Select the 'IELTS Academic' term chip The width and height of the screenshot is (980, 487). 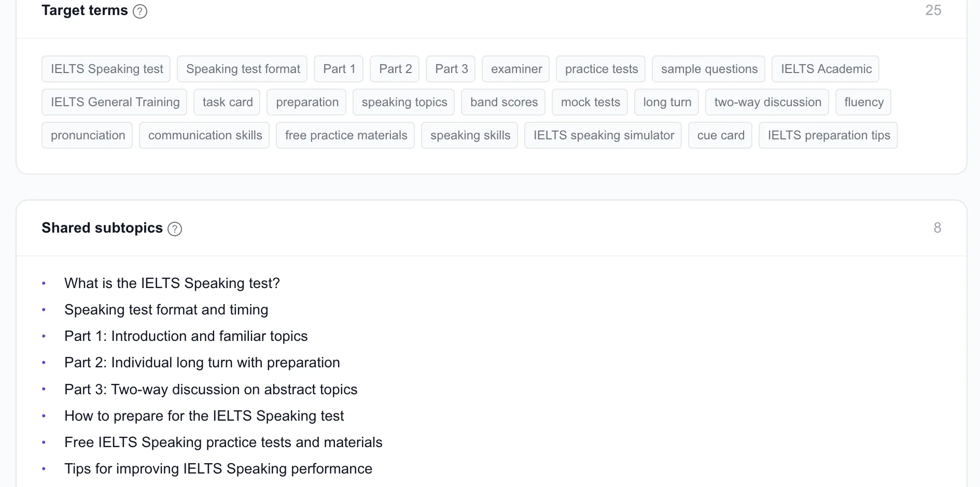coord(826,69)
